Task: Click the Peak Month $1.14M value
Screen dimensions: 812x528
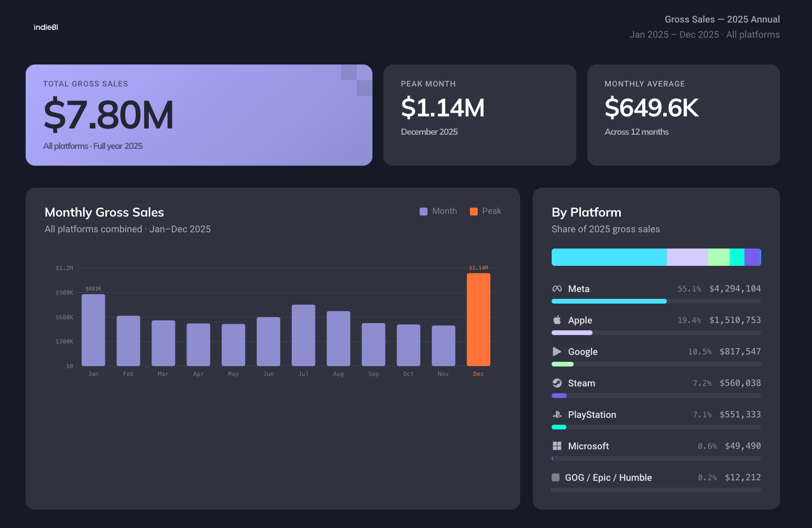Action: 443,108
